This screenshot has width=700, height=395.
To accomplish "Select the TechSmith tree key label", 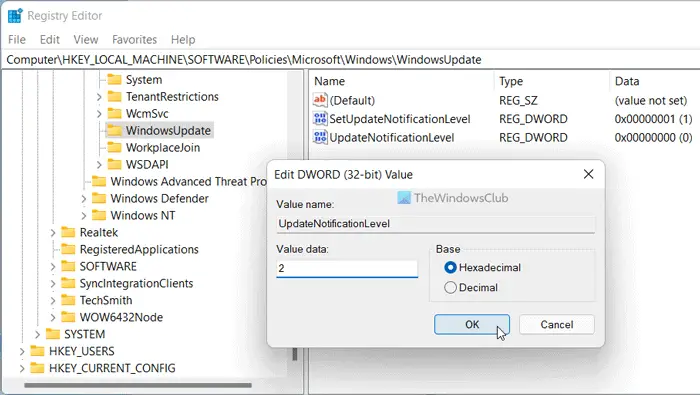I will click(106, 300).
